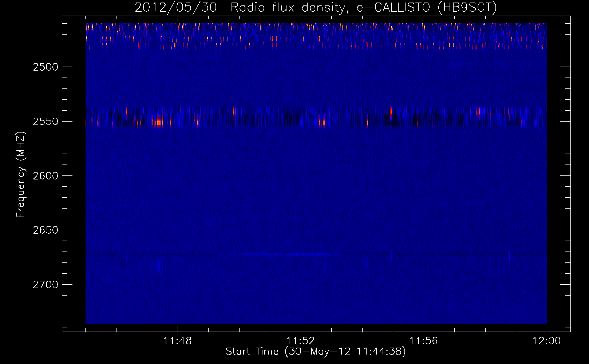Click the 11:48 time tick label
The width and height of the screenshot is (589, 364).
coord(178,341)
